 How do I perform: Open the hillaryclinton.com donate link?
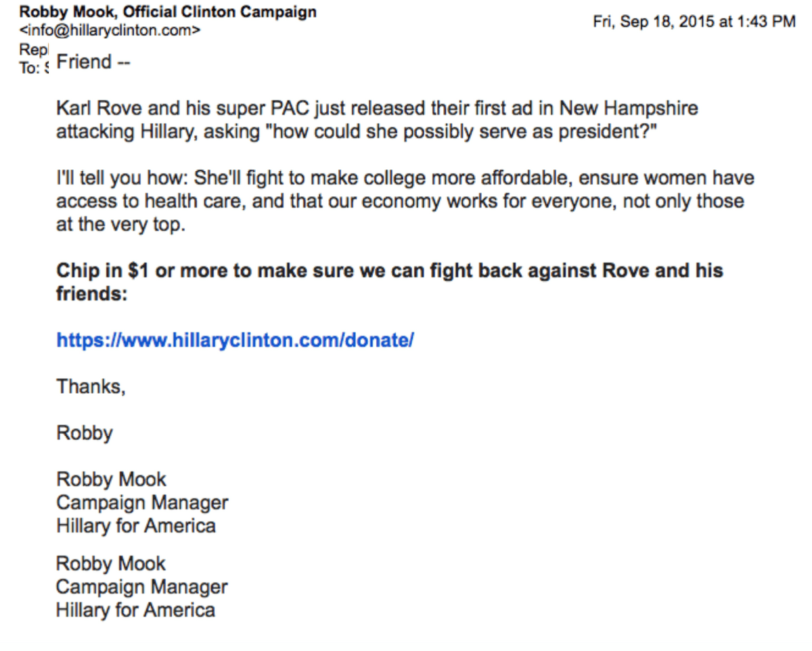pyautogui.click(x=235, y=340)
